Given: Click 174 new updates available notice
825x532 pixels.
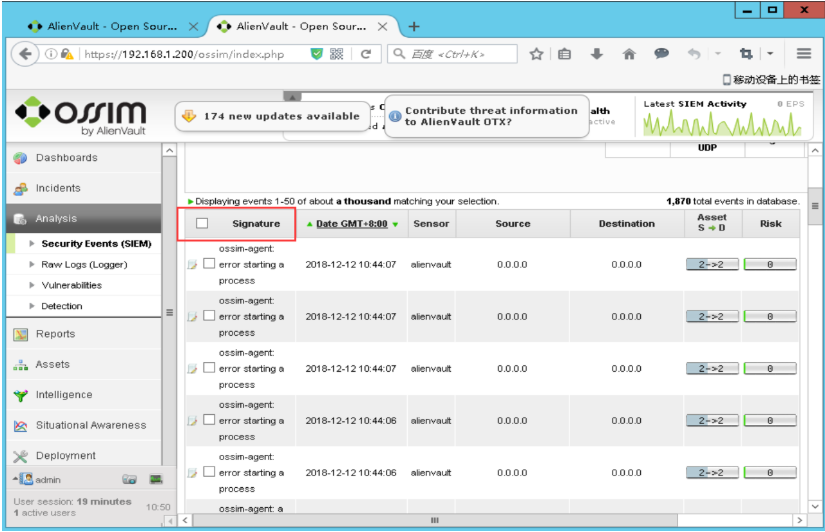Looking at the screenshot, I should 272,116.
